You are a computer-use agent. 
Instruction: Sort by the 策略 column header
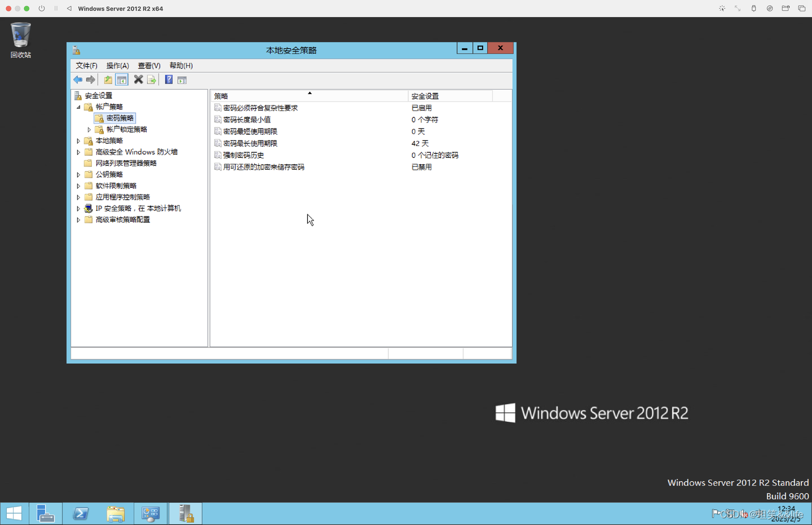tap(309, 96)
